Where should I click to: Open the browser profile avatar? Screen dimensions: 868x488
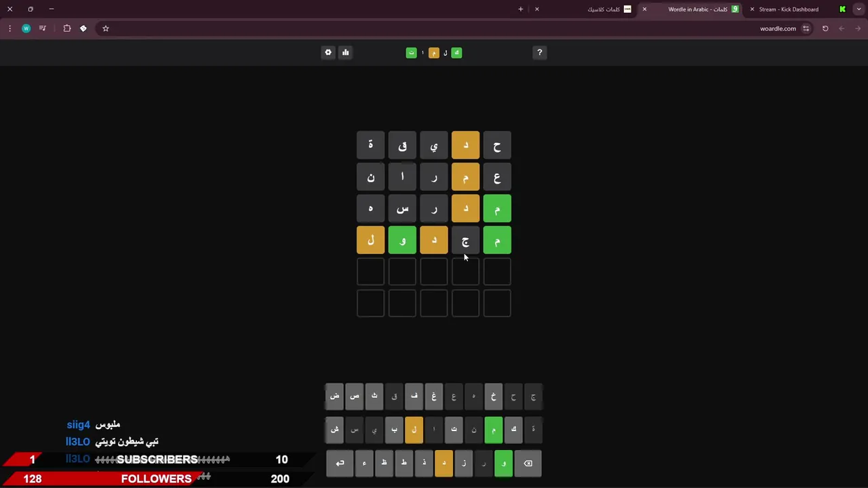tap(26, 28)
